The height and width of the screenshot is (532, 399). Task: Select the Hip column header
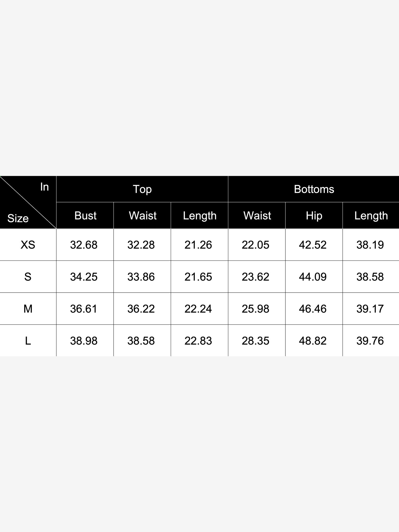click(x=314, y=215)
